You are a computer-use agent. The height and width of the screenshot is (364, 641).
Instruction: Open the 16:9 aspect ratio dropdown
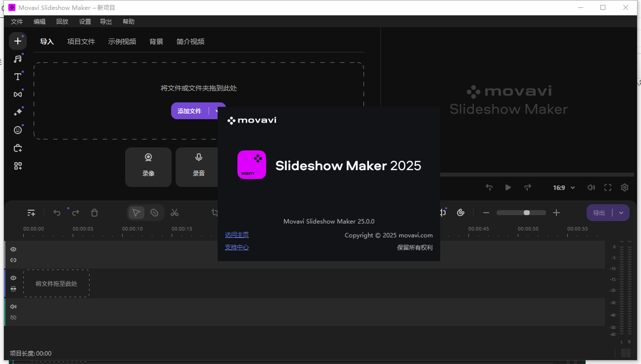point(564,188)
